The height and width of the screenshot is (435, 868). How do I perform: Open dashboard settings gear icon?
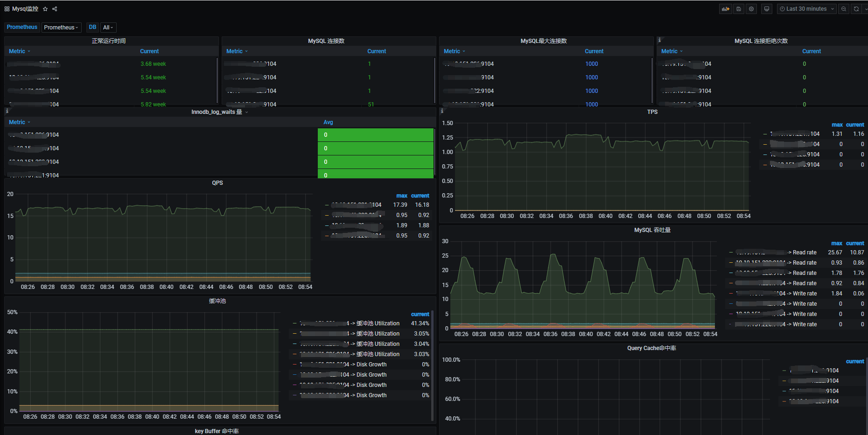(751, 9)
